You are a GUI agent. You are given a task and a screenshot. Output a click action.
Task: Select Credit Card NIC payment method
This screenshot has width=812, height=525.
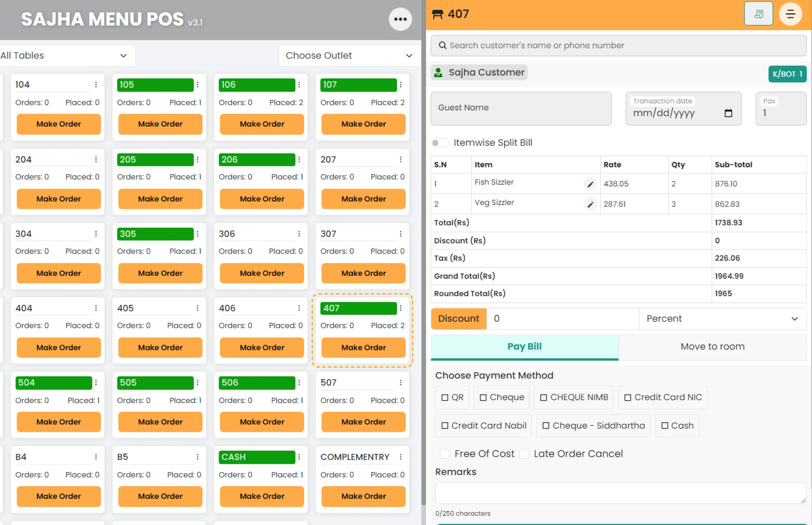pos(662,398)
